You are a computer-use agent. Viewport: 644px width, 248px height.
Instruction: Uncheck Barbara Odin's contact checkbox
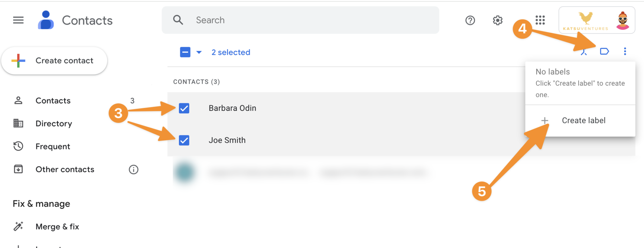[184, 108]
